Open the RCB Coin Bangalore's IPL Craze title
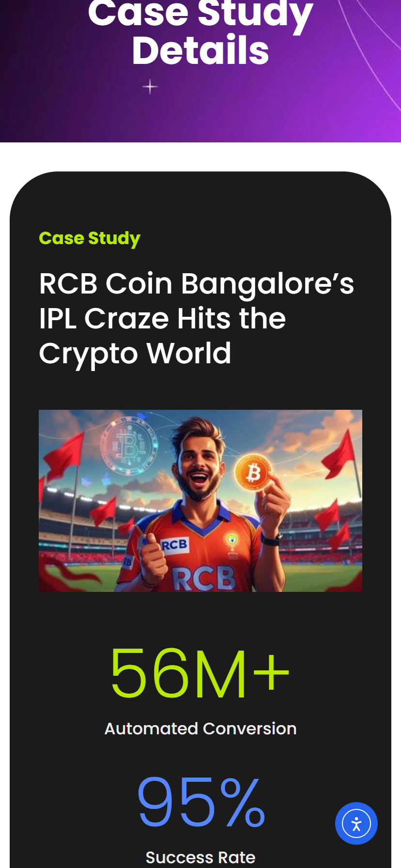Screen dimensions: 401x868 [x=196, y=318]
